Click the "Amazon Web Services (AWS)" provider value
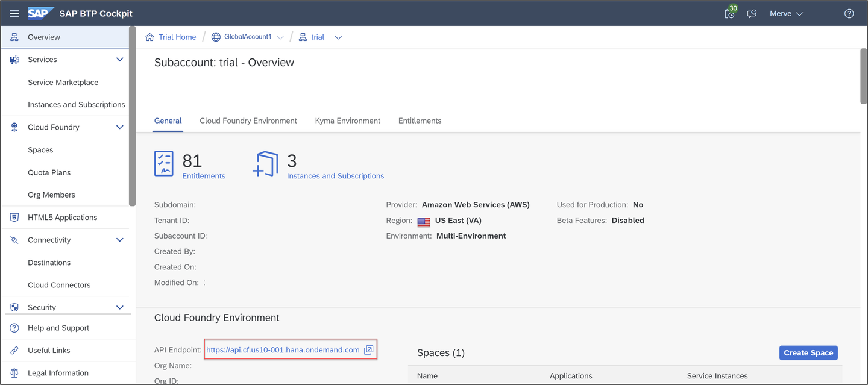Image resolution: width=868 pixels, height=385 pixels. tap(476, 205)
